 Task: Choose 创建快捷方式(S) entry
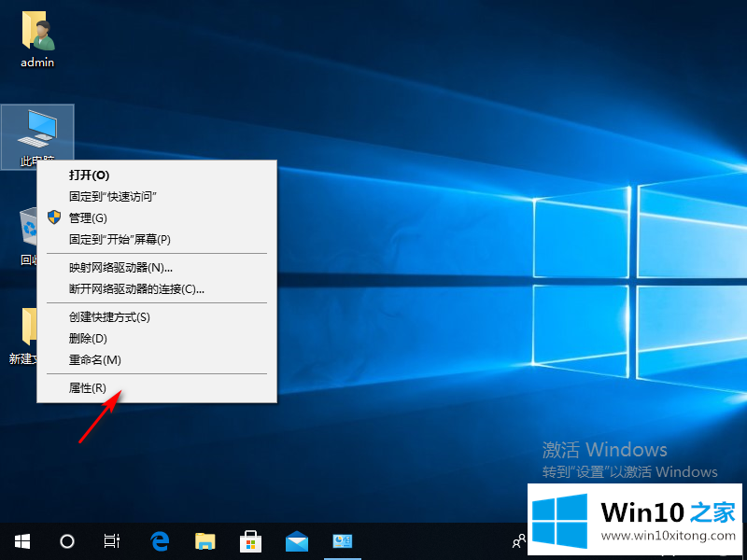click(157, 317)
